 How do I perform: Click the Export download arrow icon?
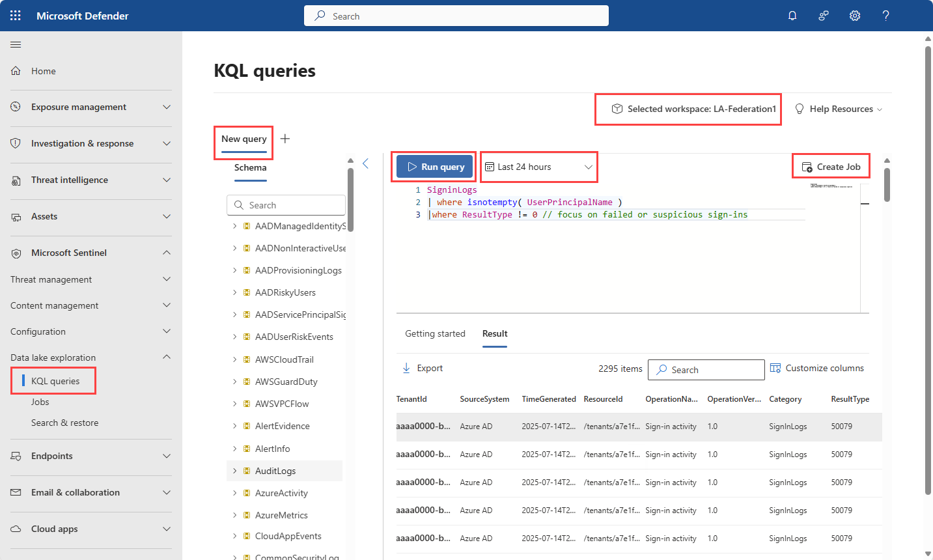pos(406,368)
